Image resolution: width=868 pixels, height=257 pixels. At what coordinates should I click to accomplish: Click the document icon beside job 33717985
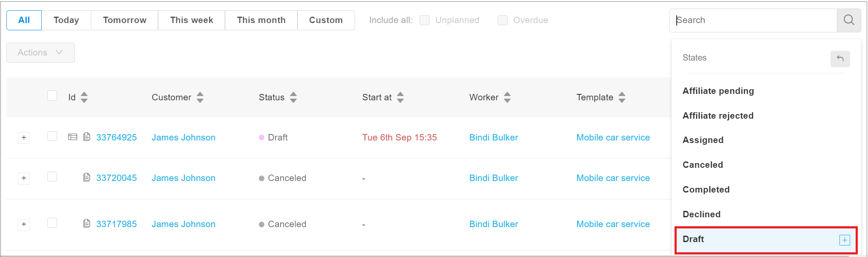87,224
